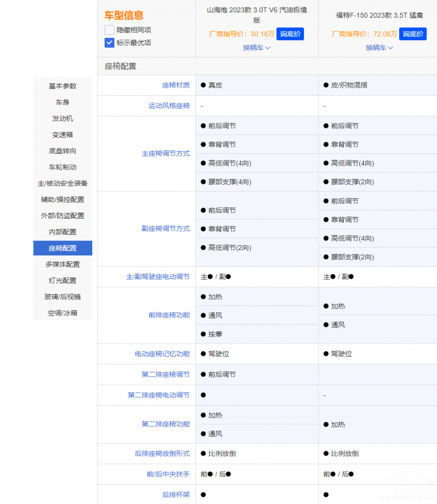Expand 换辆车 dropdown for 山海炮
Viewport: 437px width, 504px height.
[x=257, y=48]
